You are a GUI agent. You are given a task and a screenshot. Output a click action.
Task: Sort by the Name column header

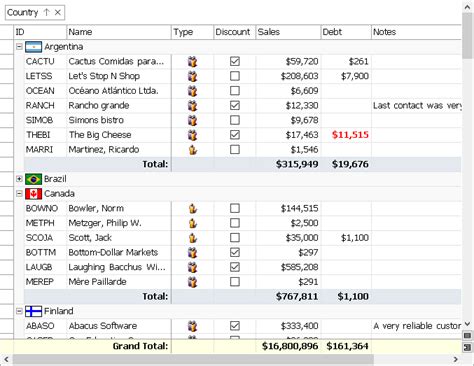[x=119, y=32]
